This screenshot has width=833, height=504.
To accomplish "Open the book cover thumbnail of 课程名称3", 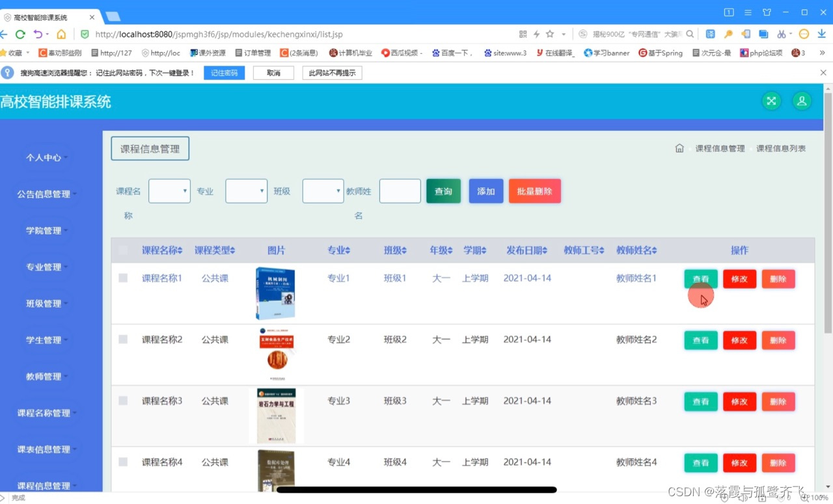I will 276,416.
